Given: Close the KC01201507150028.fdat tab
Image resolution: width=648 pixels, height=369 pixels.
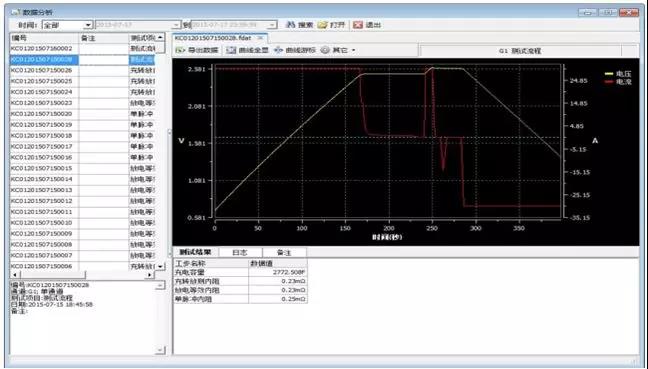Looking at the screenshot, I should (x=260, y=38).
